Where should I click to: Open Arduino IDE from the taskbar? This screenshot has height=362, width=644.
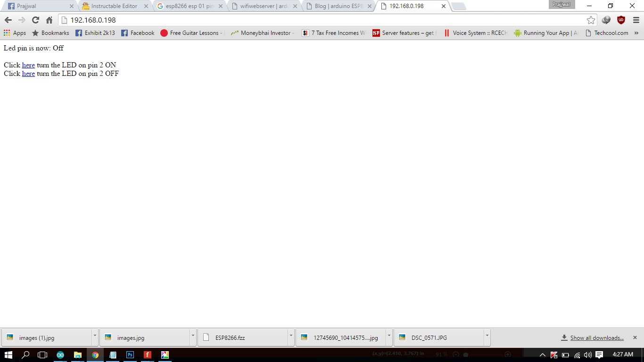[60, 355]
